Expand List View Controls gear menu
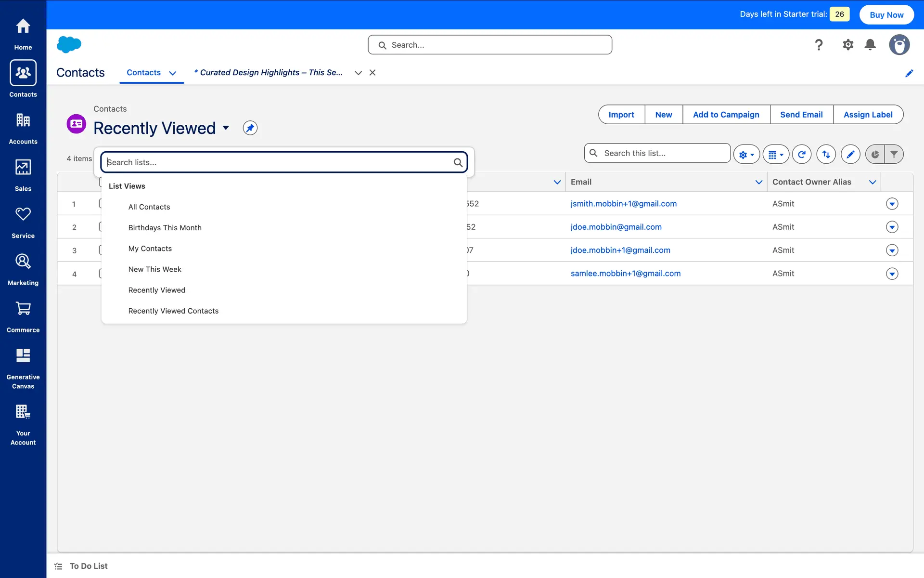 point(746,154)
